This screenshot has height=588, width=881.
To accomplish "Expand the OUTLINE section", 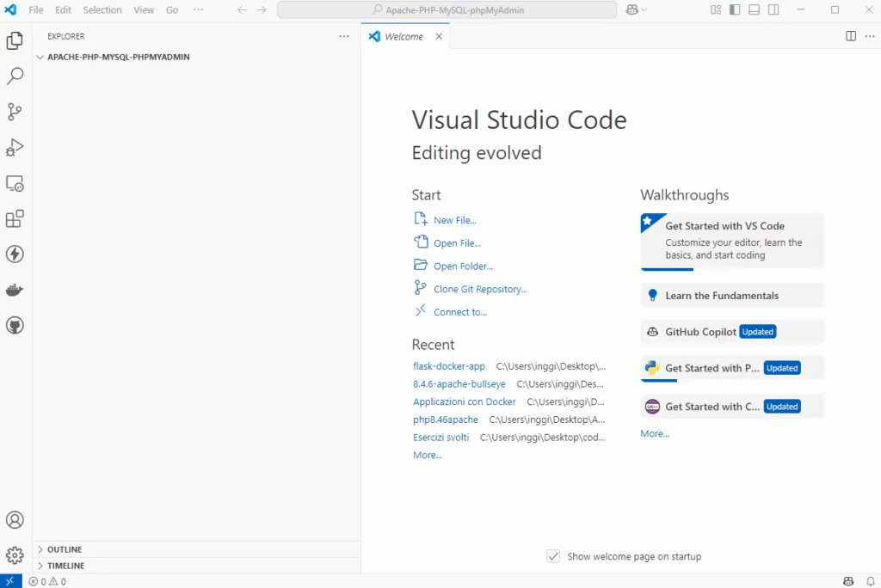I will coord(196,549).
